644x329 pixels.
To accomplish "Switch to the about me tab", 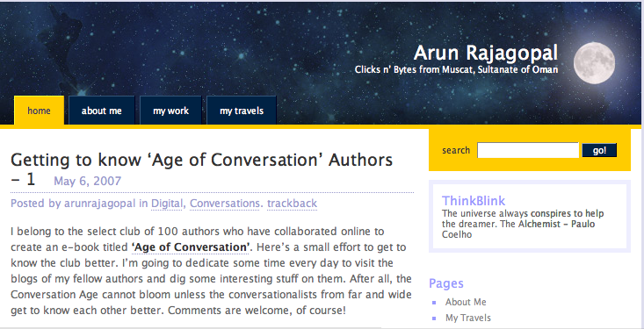I will (x=101, y=111).
